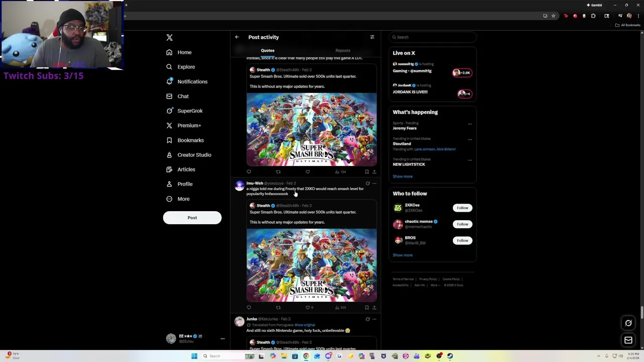Viewport: 644px width, 362px height.
Task: Like the first Smash Bros quote post
Action: tap(307, 172)
